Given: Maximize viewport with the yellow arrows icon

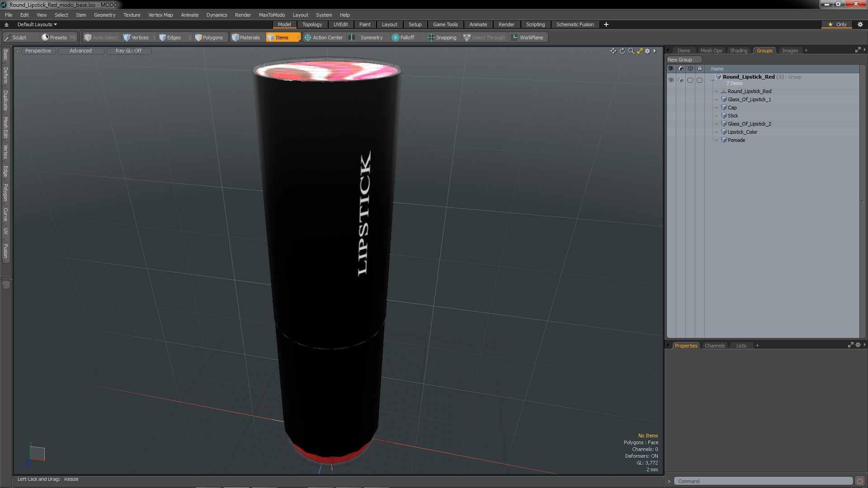Looking at the screenshot, I should coord(640,51).
